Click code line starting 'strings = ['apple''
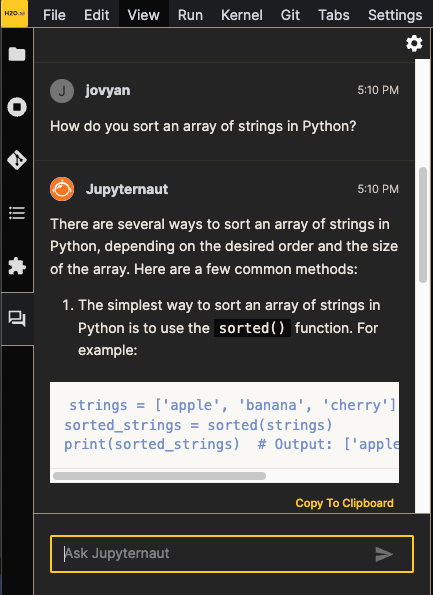433x595 pixels. [x=232, y=405]
